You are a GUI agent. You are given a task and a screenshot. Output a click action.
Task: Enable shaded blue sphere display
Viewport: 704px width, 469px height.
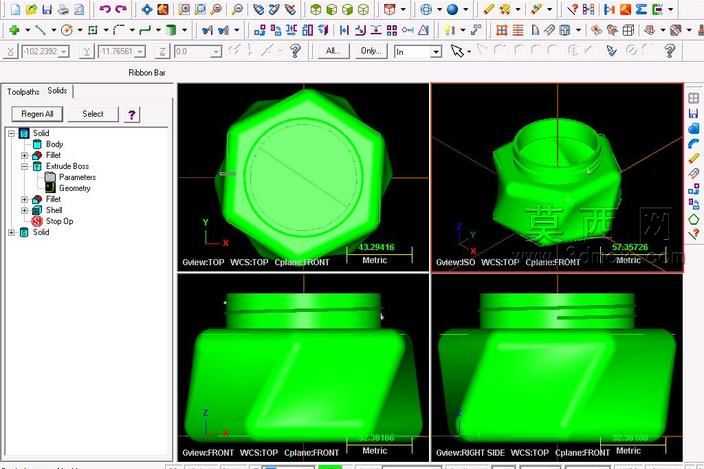tap(452, 9)
